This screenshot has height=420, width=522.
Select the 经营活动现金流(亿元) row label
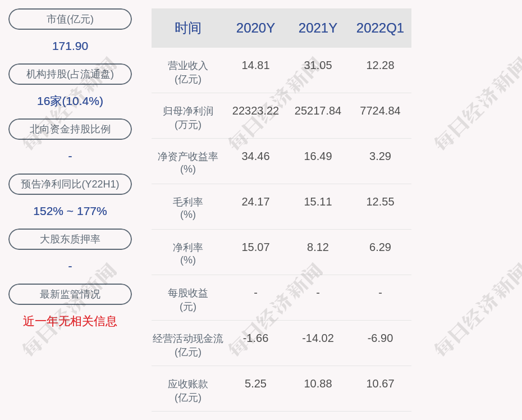click(x=188, y=345)
